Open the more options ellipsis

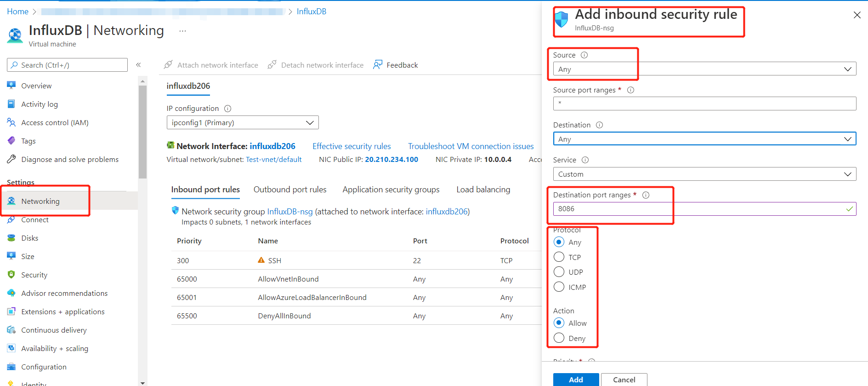click(182, 31)
